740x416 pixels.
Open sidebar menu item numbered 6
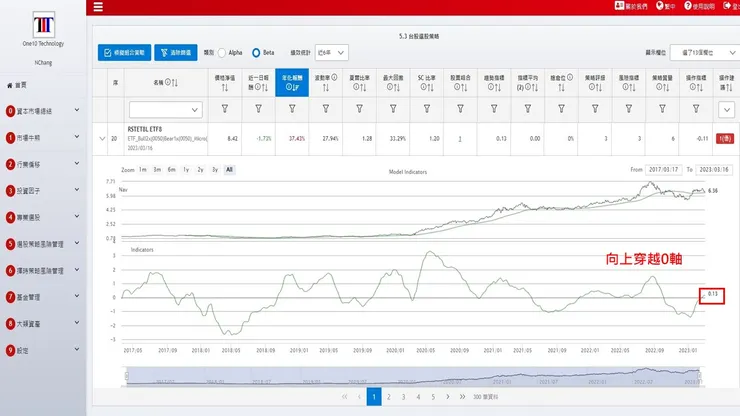pyautogui.click(x=42, y=271)
